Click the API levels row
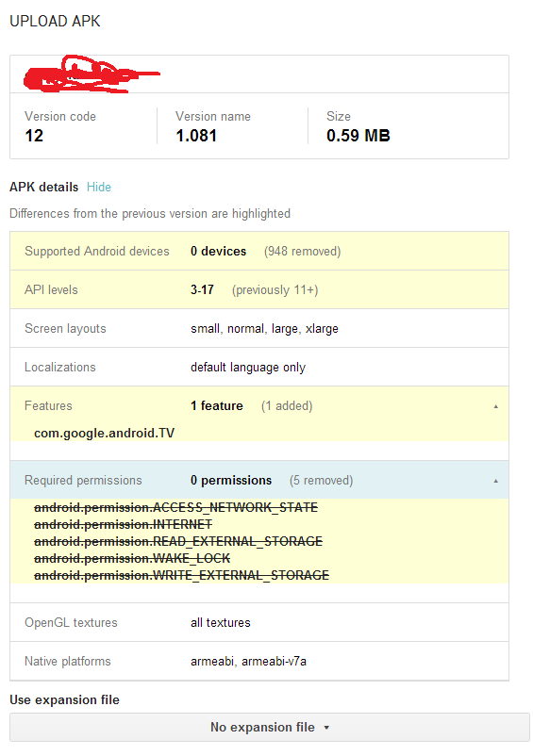 click(259, 289)
